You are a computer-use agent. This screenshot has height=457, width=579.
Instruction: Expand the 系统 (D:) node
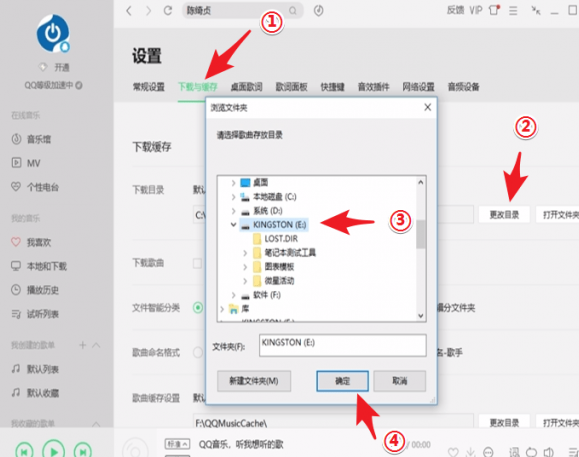pyautogui.click(x=233, y=211)
